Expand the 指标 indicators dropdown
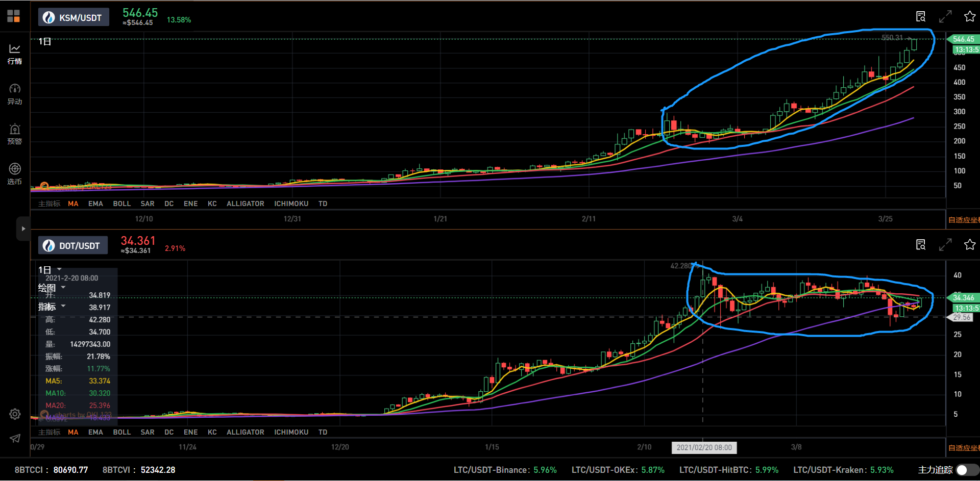The width and height of the screenshot is (980, 481). [x=52, y=307]
